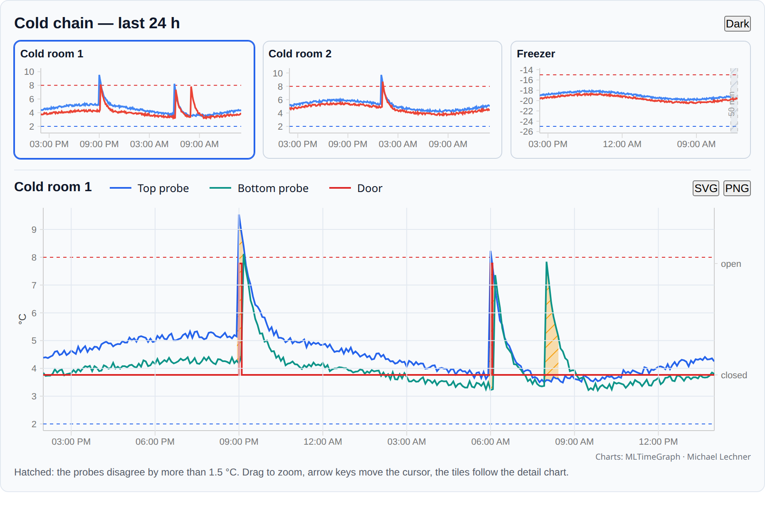Click the 12:00 AM label on detail chart axis
This screenshot has width=765, height=532.
(x=323, y=442)
